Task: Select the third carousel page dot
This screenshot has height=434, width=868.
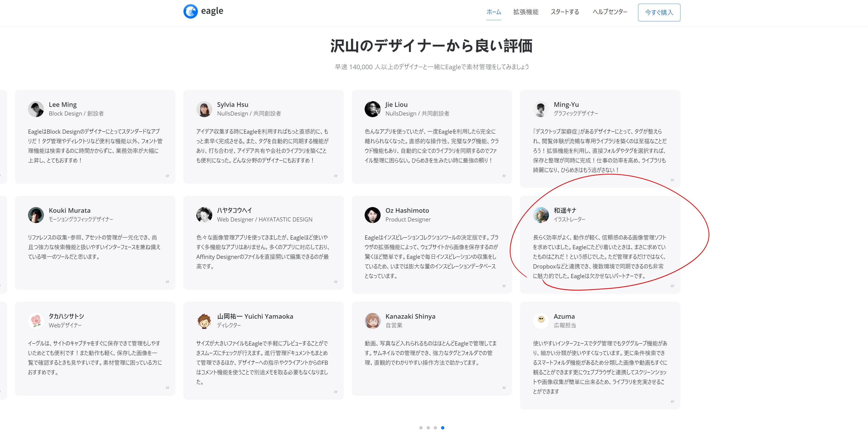Action: pyautogui.click(x=435, y=428)
